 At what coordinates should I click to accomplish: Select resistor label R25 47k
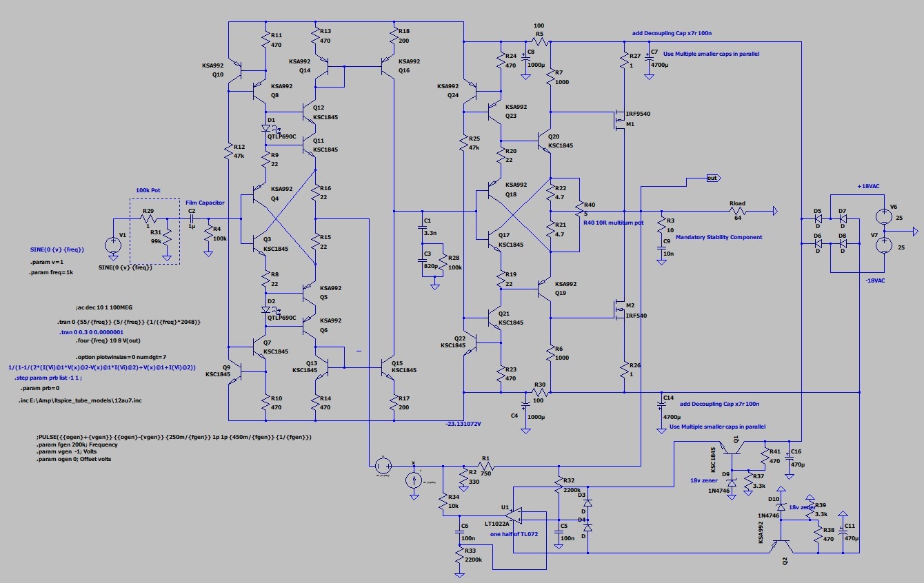(473, 143)
